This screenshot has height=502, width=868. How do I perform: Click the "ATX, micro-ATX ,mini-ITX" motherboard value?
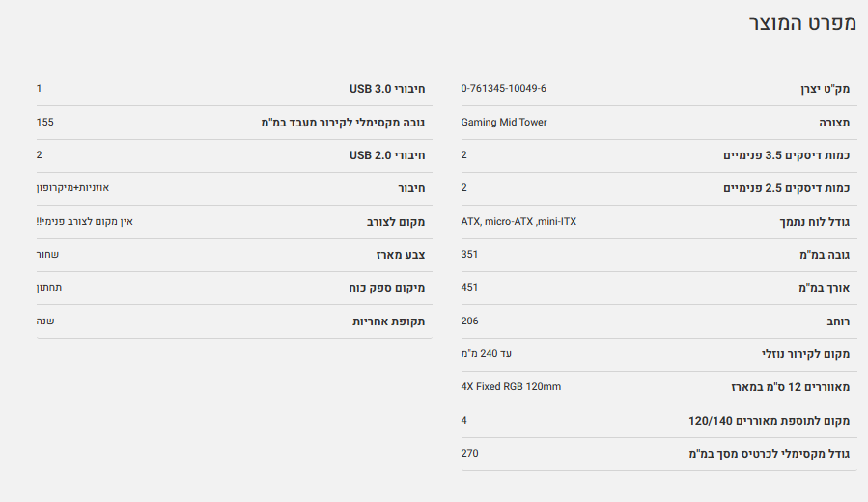[x=518, y=222]
